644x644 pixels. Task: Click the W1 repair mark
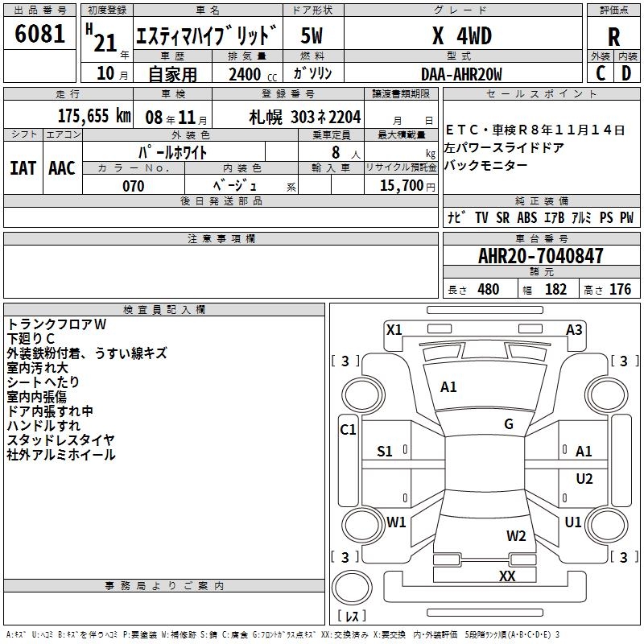(396, 522)
